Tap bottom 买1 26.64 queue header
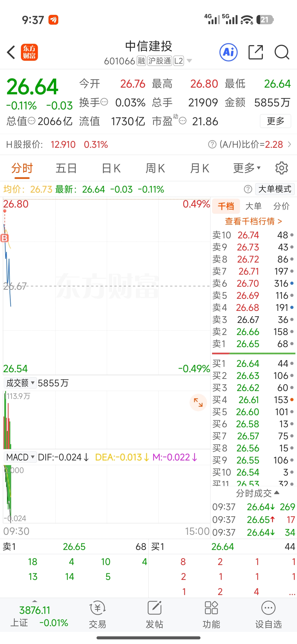The image size is (297, 644). pos(223,546)
